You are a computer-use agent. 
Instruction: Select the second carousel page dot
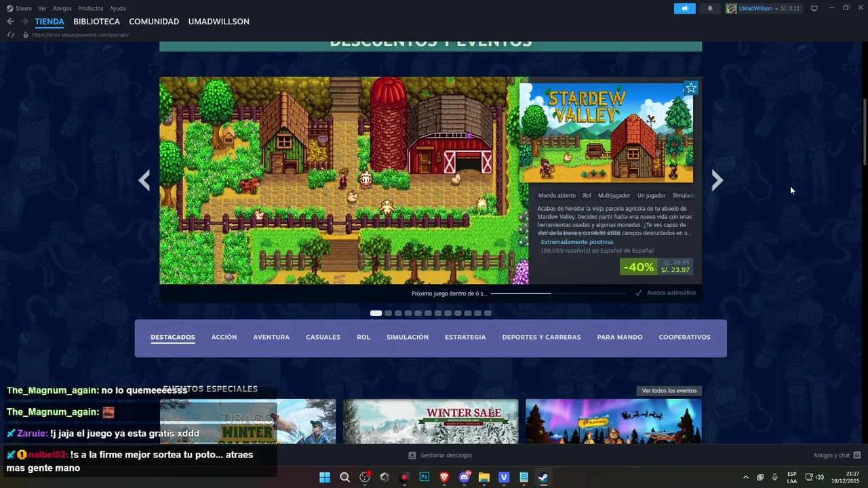[x=388, y=313]
